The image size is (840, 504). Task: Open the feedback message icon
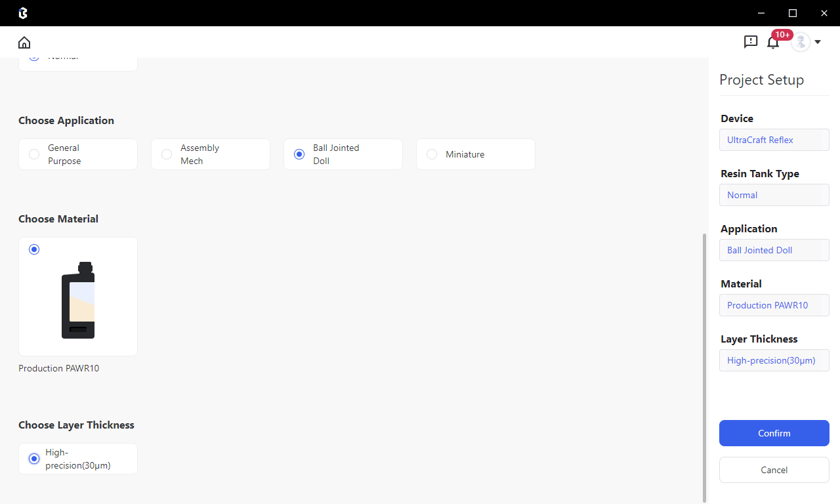(x=751, y=42)
